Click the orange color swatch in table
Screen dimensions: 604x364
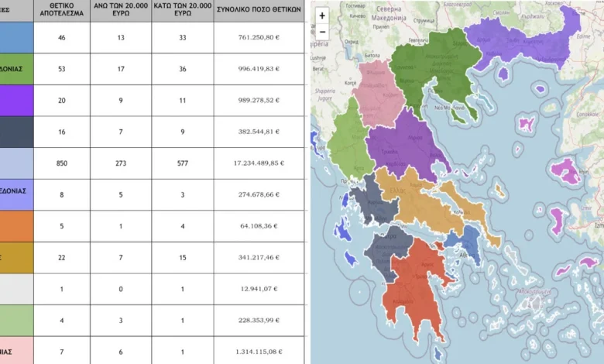(16, 226)
